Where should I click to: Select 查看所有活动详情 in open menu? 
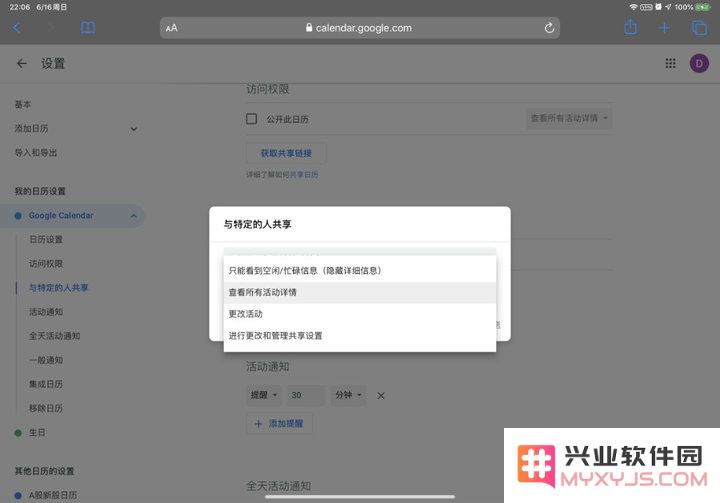360,292
